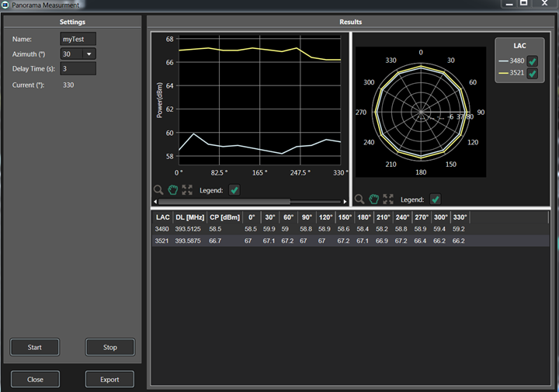559x392 pixels.
Task: Select the pan hand tool under polar chart
Action: point(373,199)
